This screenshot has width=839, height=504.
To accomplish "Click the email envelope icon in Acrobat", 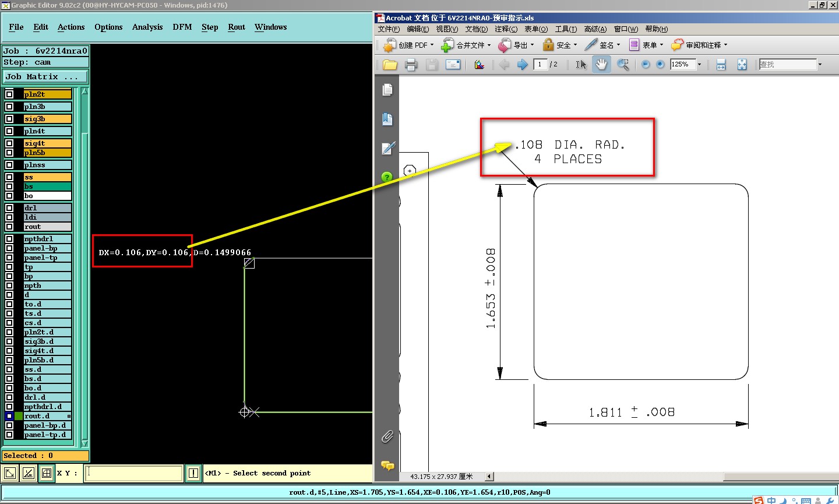I will 453,65.
